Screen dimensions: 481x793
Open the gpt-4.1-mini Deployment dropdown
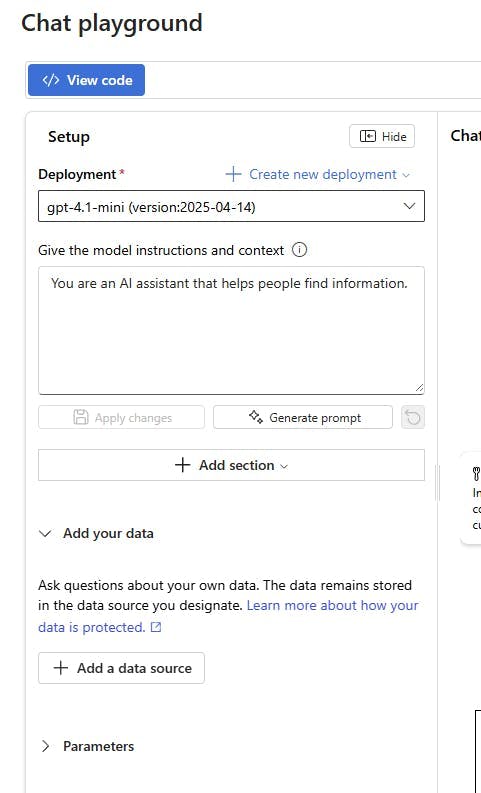pos(231,206)
